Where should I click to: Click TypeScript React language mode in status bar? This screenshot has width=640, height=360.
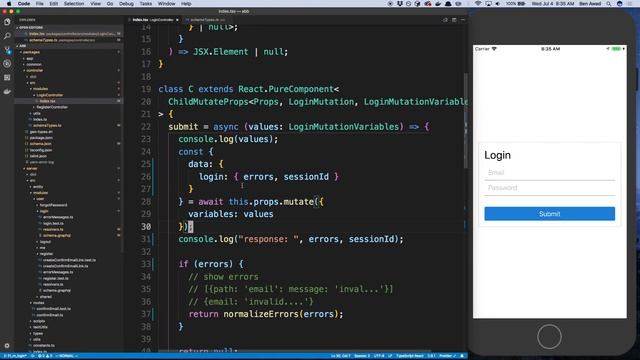pyautogui.click(x=410, y=356)
